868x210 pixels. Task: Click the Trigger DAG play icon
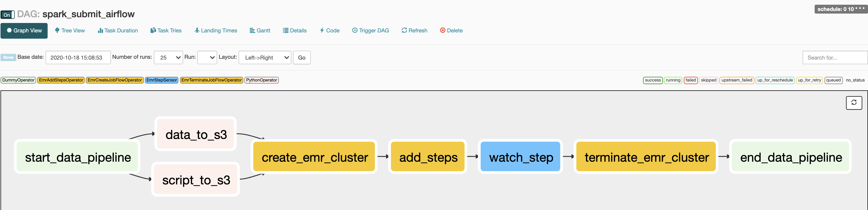tap(354, 30)
